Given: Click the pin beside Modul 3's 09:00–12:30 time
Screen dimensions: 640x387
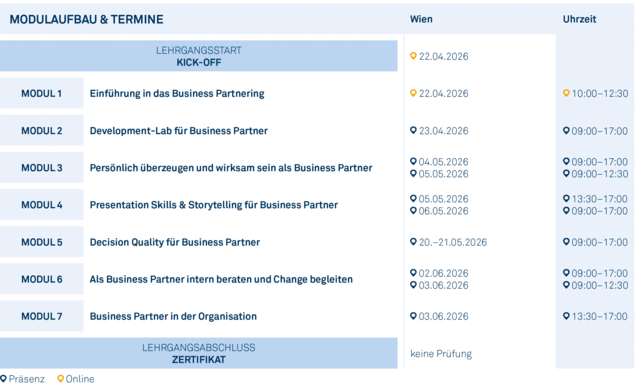Looking at the screenshot, I should point(566,173).
